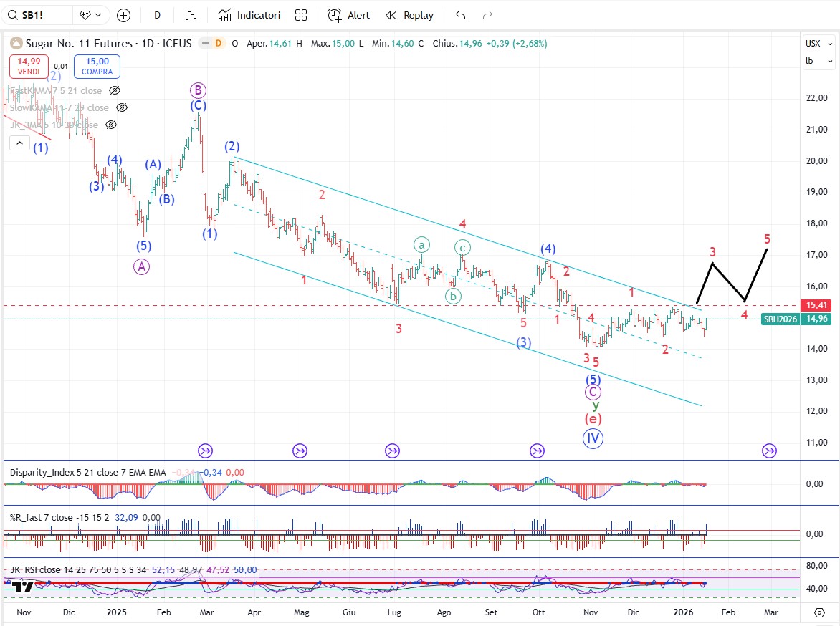Select the D daily timeframe interval
This screenshot has height=626, width=840.
[157, 15]
